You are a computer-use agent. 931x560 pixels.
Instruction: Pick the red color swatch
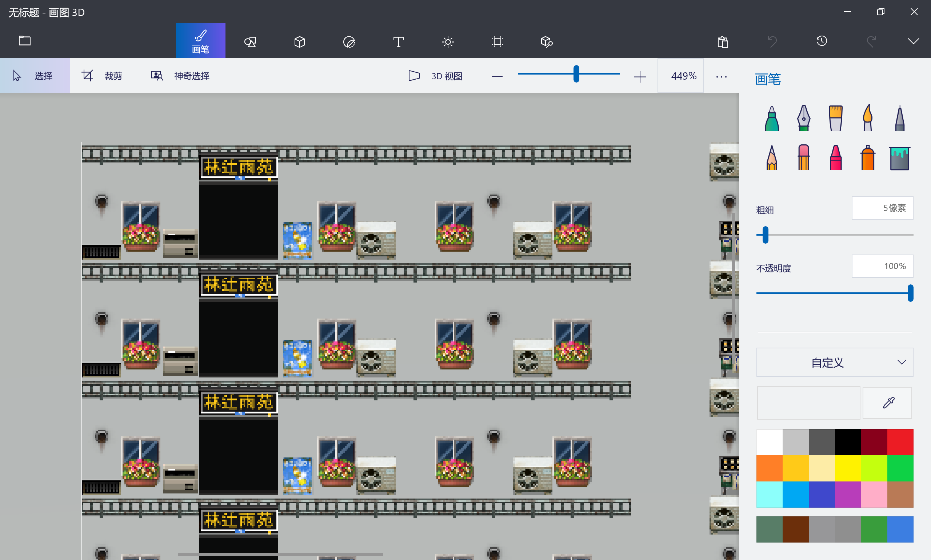point(900,442)
